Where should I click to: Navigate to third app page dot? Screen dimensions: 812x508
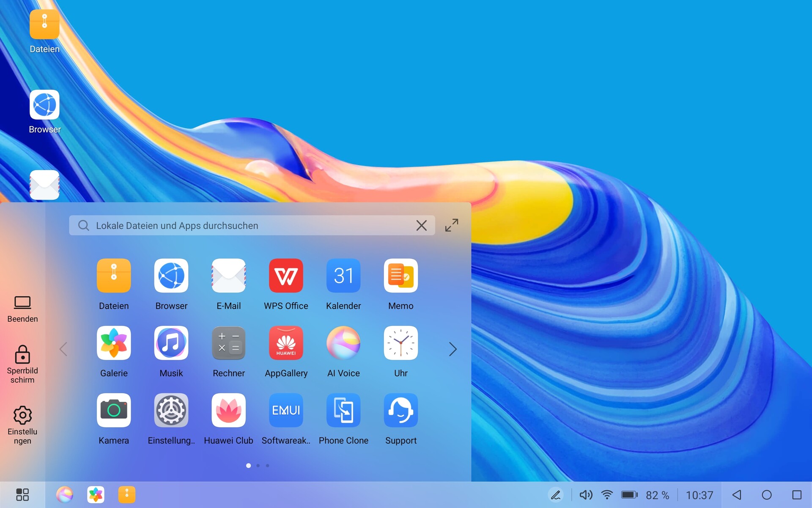coord(267,465)
